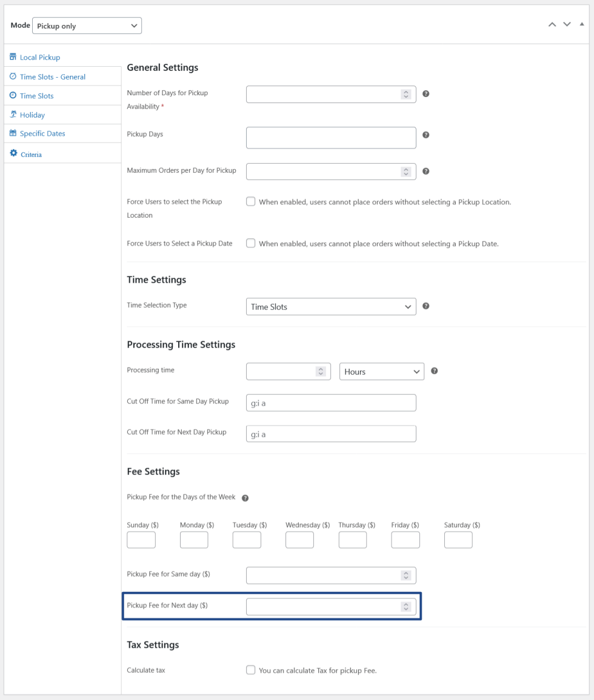594x700 pixels.
Task: Click the Cut Off Time for Same Day field
Action: coord(331,403)
